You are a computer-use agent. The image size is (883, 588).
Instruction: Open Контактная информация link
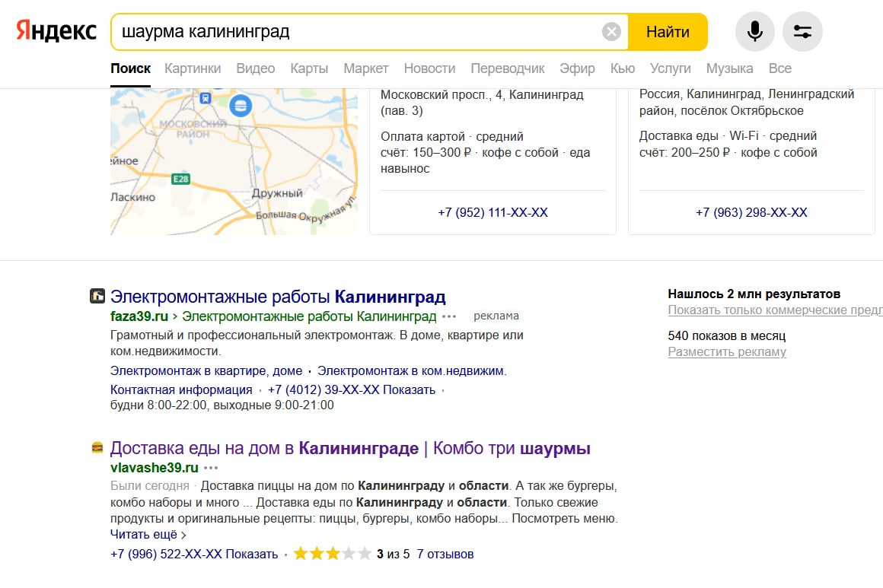tap(181, 390)
